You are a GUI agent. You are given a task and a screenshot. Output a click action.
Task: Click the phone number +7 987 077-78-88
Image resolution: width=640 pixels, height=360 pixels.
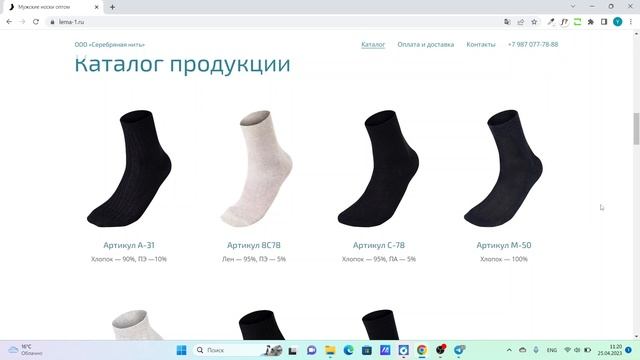(533, 44)
